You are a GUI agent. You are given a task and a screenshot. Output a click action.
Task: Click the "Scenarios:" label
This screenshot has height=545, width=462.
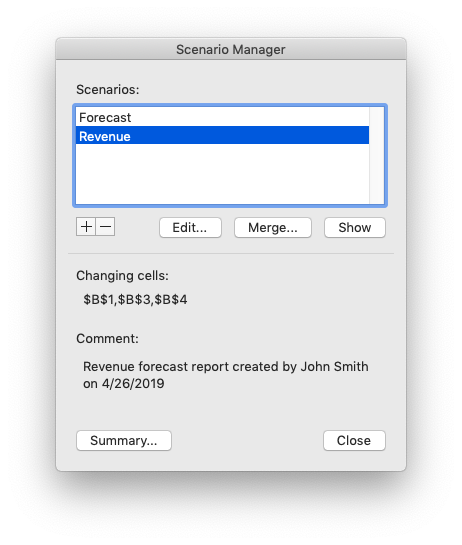[108, 90]
